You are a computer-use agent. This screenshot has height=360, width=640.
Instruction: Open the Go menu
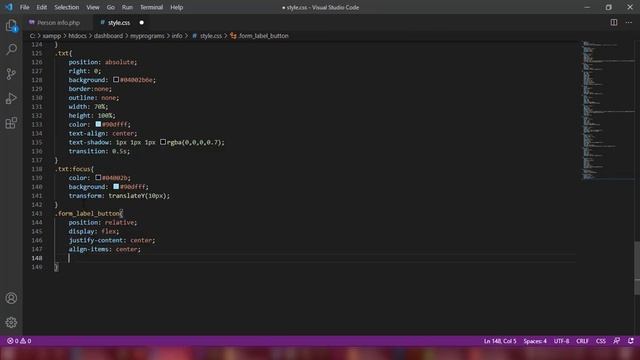[x=111, y=7]
